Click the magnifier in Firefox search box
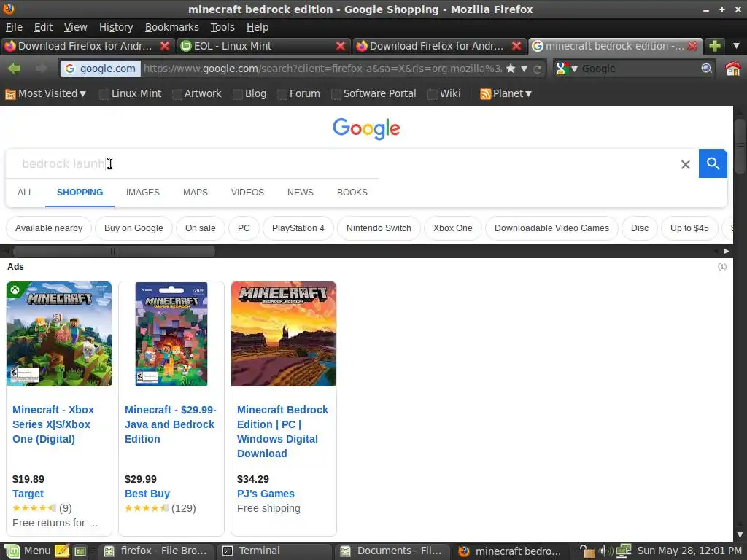Image resolution: width=747 pixels, height=560 pixels. [x=706, y=69]
